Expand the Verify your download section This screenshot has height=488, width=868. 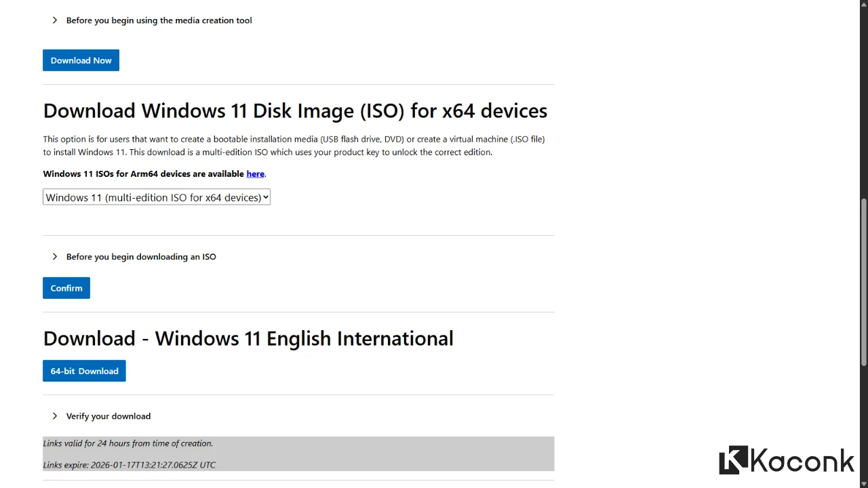[108, 415]
